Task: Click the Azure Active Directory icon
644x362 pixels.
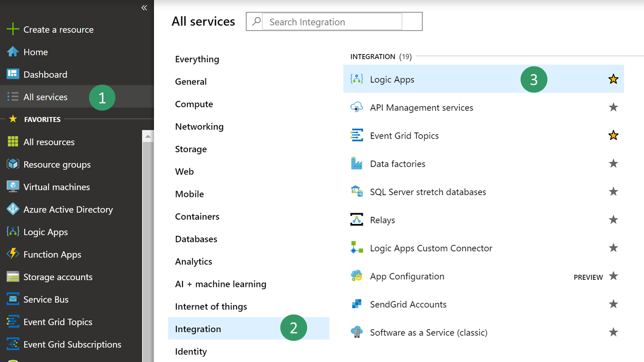Action: click(x=13, y=209)
